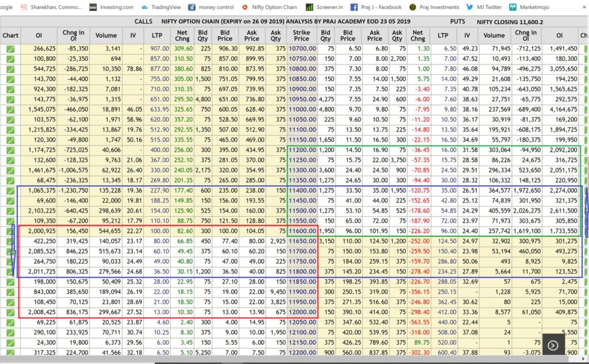Go to Nifty Option Chain bookmark
This screenshot has height=364, width=589.
click(x=269, y=7)
